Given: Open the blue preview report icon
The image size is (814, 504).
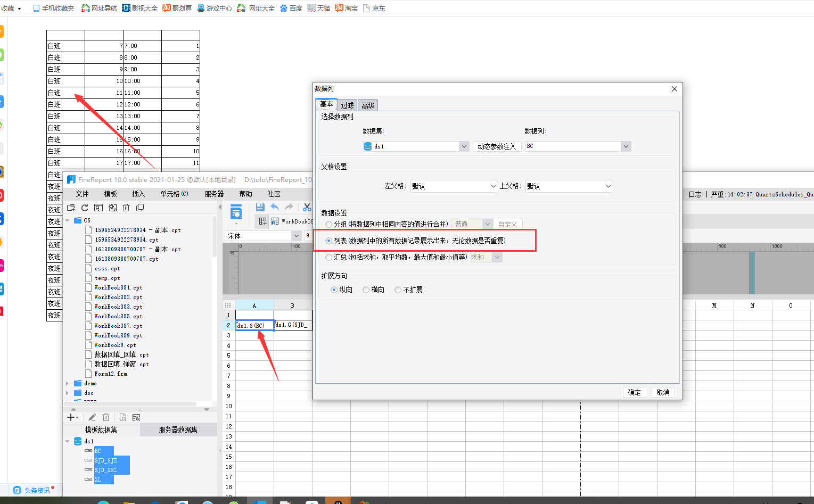Looking at the screenshot, I should [236, 213].
